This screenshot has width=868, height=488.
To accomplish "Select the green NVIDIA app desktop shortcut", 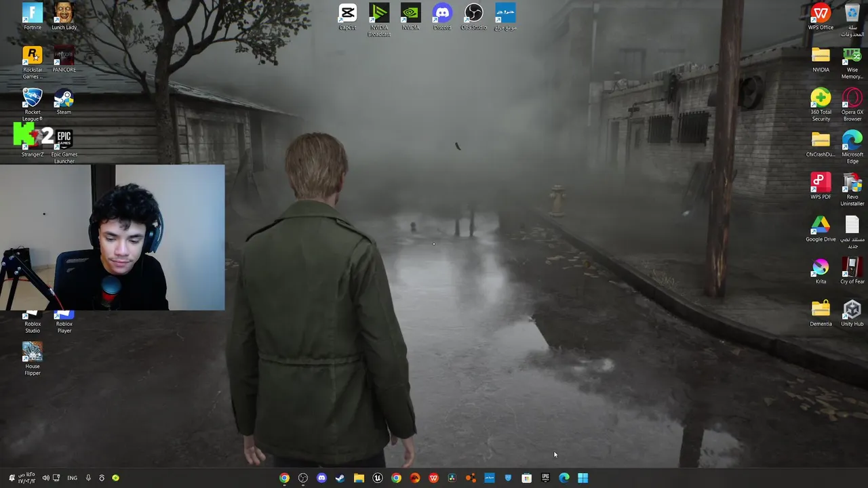I will click(x=410, y=16).
